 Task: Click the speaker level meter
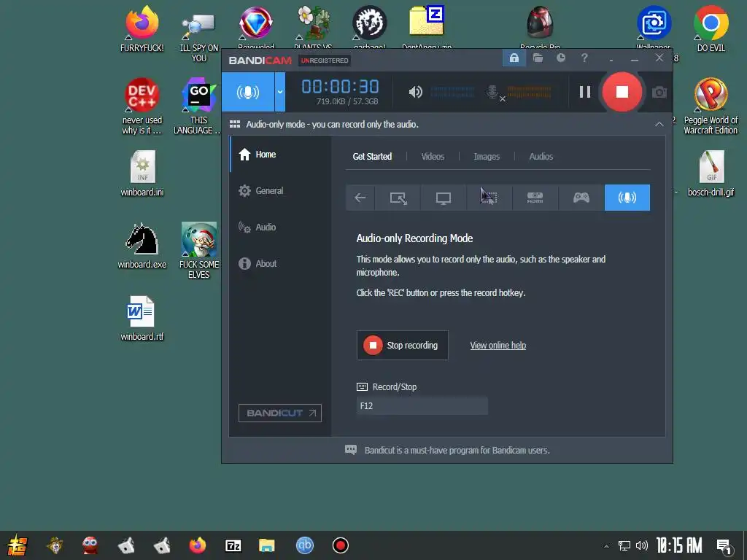click(452, 92)
